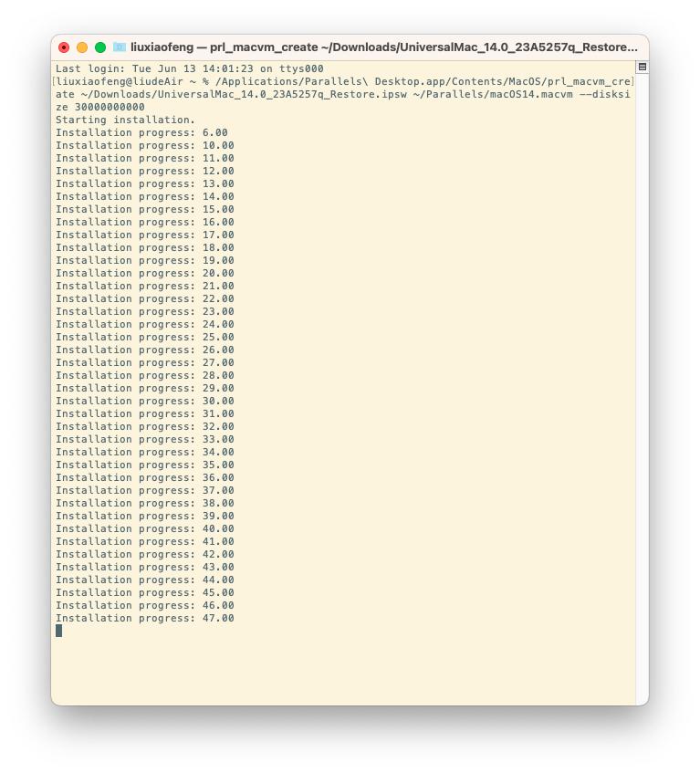Click 'Installation progress: 14.00' line

(144, 197)
